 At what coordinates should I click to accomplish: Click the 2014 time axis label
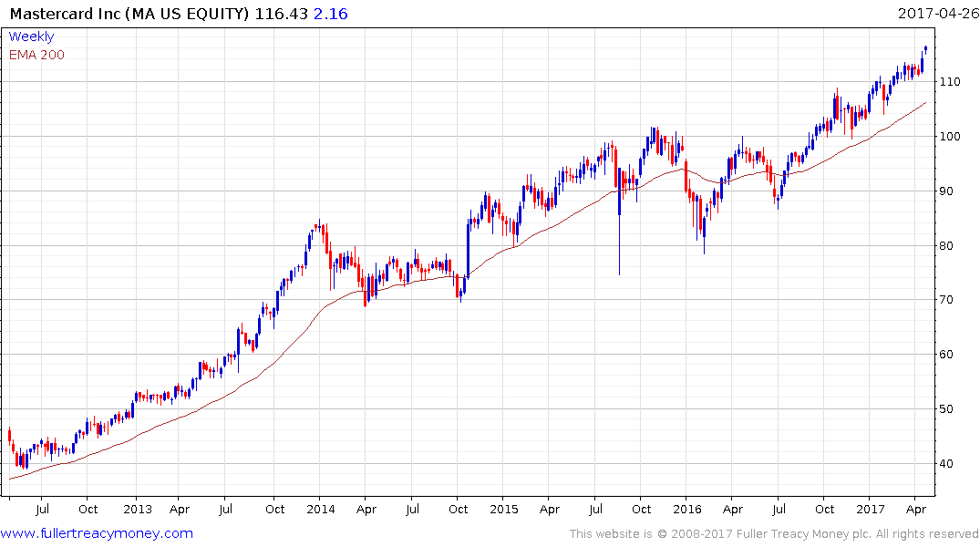pyautogui.click(x=321, y=509)
